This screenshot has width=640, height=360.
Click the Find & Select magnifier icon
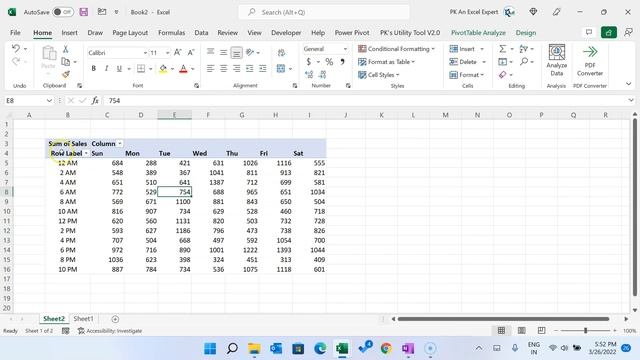click(524, 62)
